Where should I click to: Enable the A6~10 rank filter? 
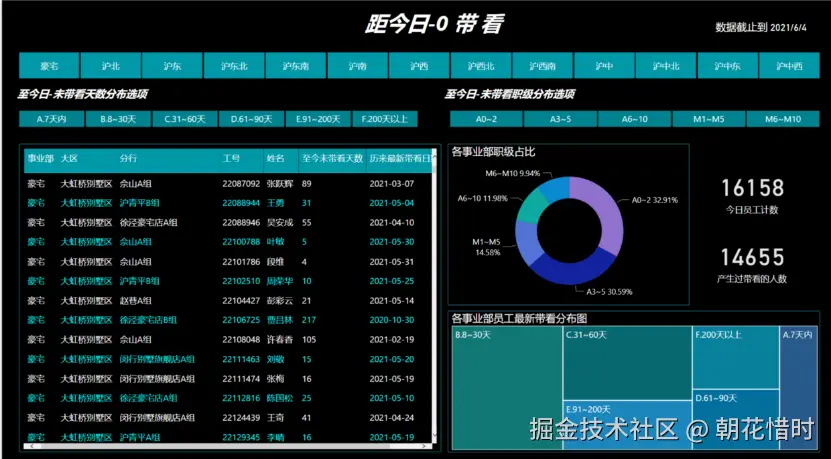pos(634,119)
